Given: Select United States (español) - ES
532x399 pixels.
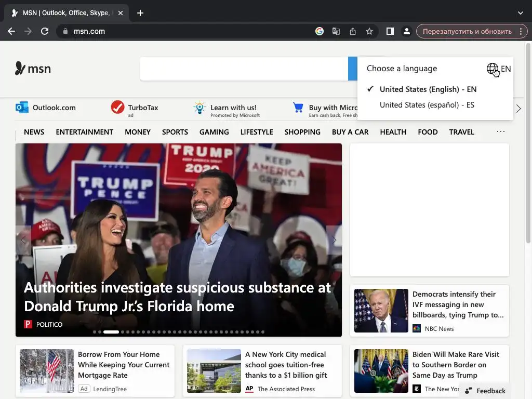Looking at the screenshot, I should [x=427, y=105].
